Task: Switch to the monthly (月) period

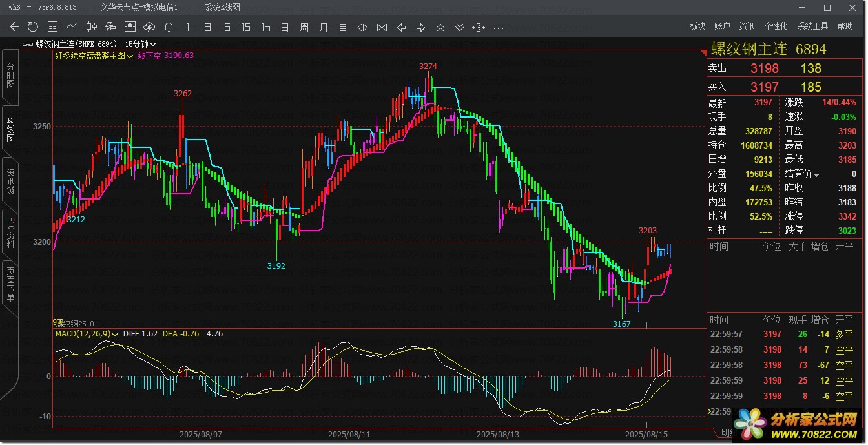Action: click(324, 27)
